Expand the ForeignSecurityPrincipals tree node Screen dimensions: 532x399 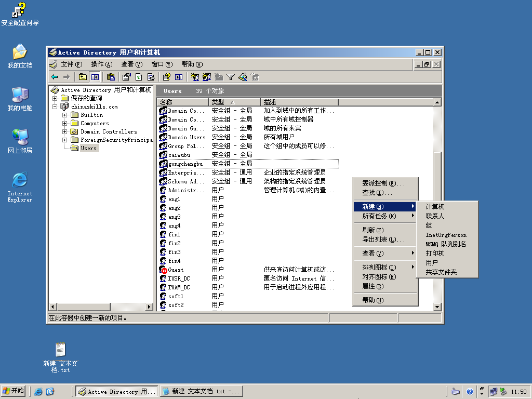[x=64, y=140]
